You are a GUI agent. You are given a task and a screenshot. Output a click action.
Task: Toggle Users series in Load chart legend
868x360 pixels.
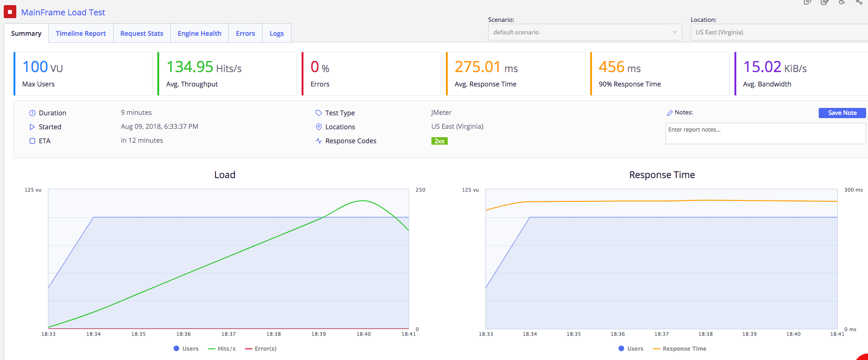pos(186,349)
